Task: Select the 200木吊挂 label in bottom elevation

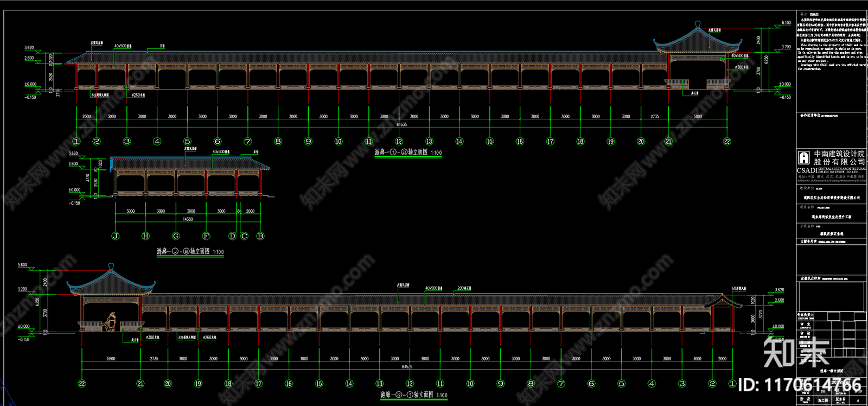Action: [x=464, y=288]
